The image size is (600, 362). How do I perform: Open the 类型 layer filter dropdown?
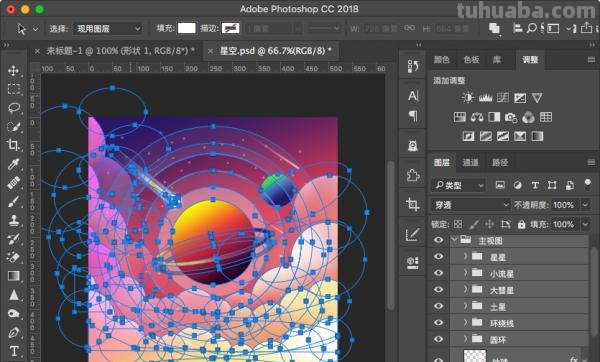(459, 185)
